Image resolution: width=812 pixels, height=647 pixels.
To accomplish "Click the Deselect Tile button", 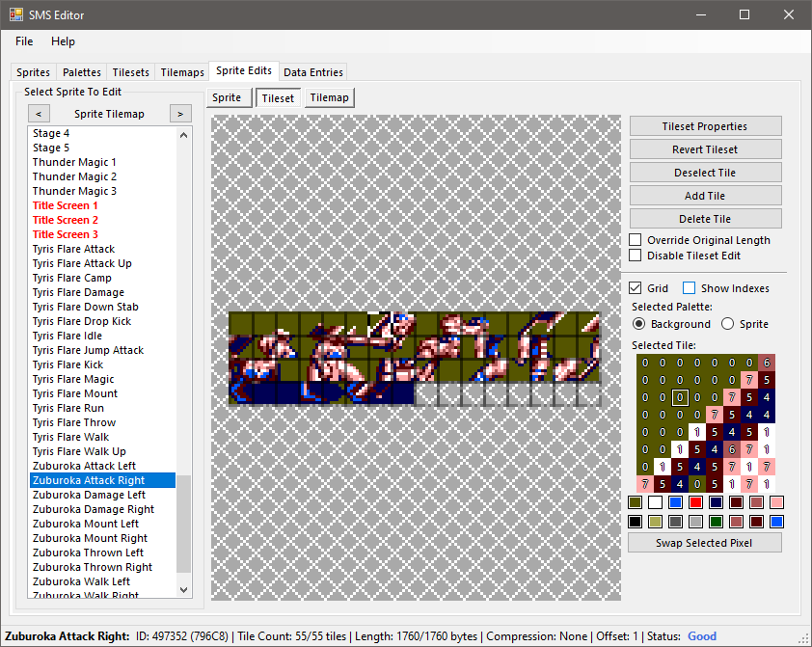I will (705, 173).
